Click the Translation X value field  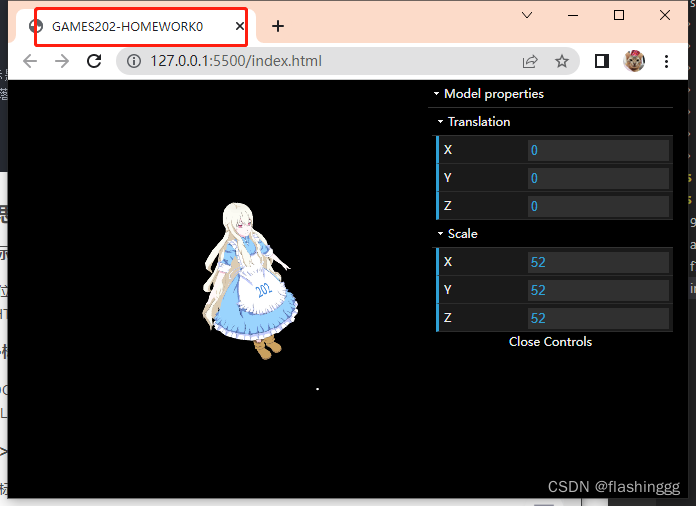pos(598,150)
